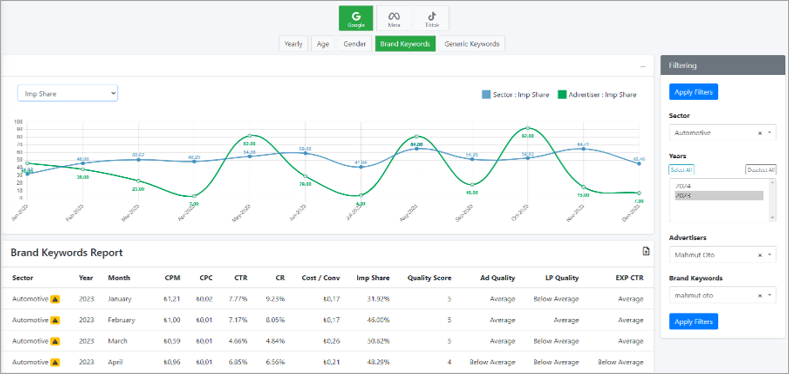Click the export file icon beside Brand Keywords Report

[x=646, y=252]
